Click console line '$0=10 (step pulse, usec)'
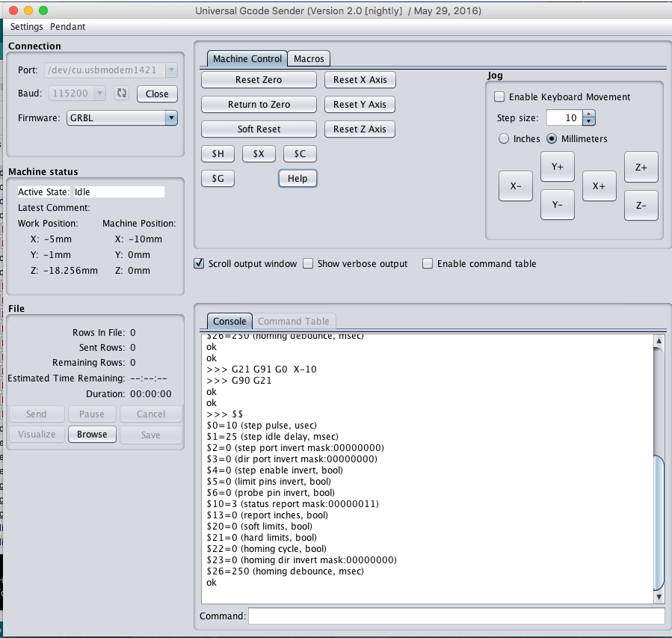 (262, 426)
